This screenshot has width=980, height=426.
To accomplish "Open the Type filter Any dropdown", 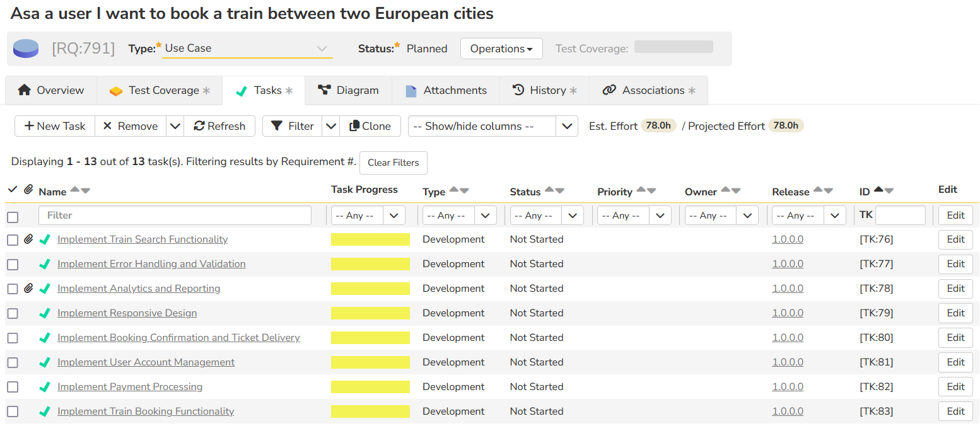I will click(x=459, y=216).
